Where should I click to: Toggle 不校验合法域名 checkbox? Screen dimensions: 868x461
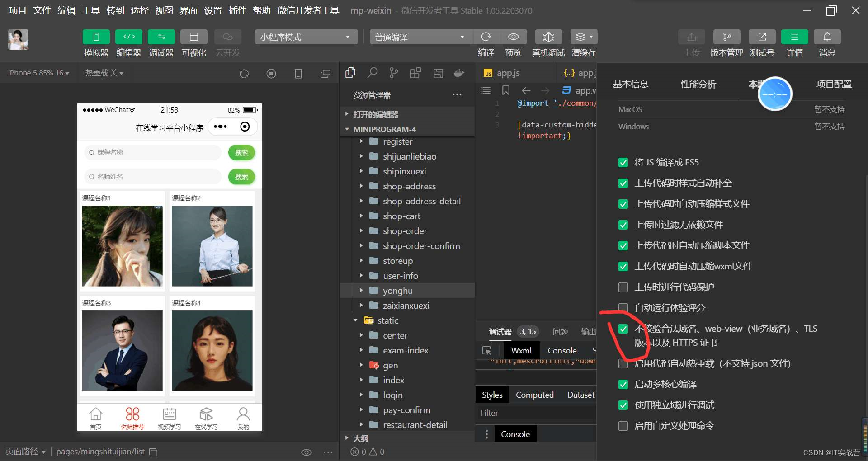click(x=623, y=329)
